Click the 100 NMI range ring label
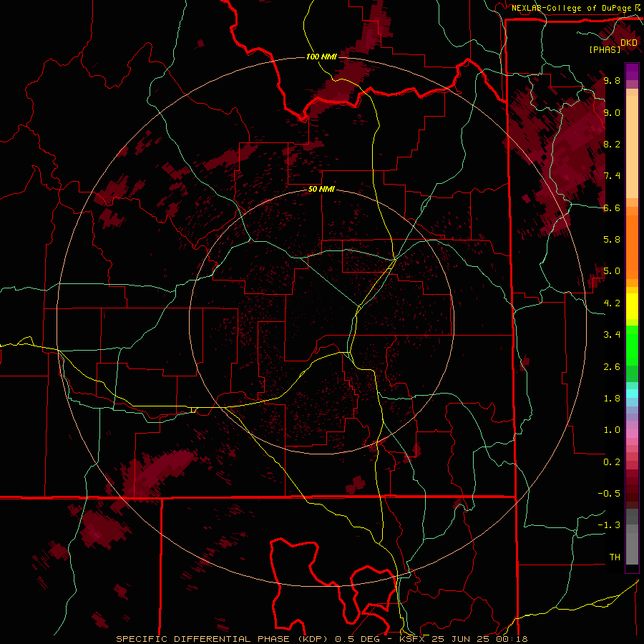The height and width of the screenshot is (644, 644). click(x=321, y=57)
